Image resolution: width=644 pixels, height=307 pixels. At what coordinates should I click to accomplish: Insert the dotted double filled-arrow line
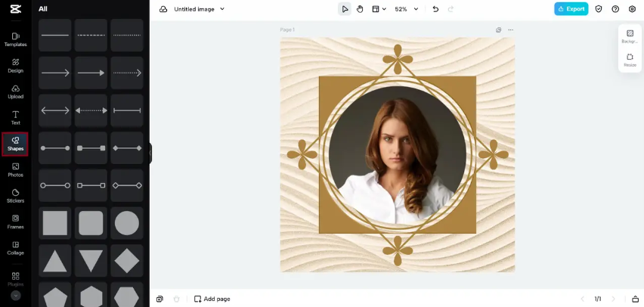(x=91, y=110)
